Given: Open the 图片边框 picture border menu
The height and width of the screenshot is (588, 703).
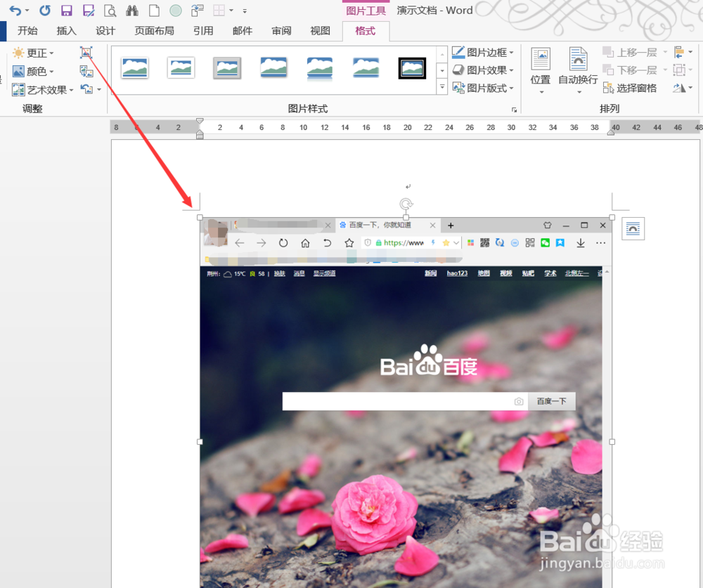Looking at the screenshot, I should pyautogui.click(x=483, y=53).
